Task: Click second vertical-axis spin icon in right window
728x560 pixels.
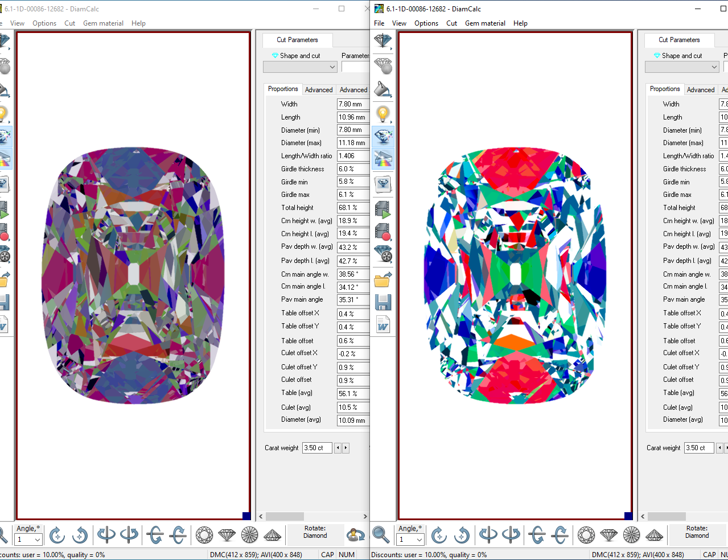Action: [511, 535]
